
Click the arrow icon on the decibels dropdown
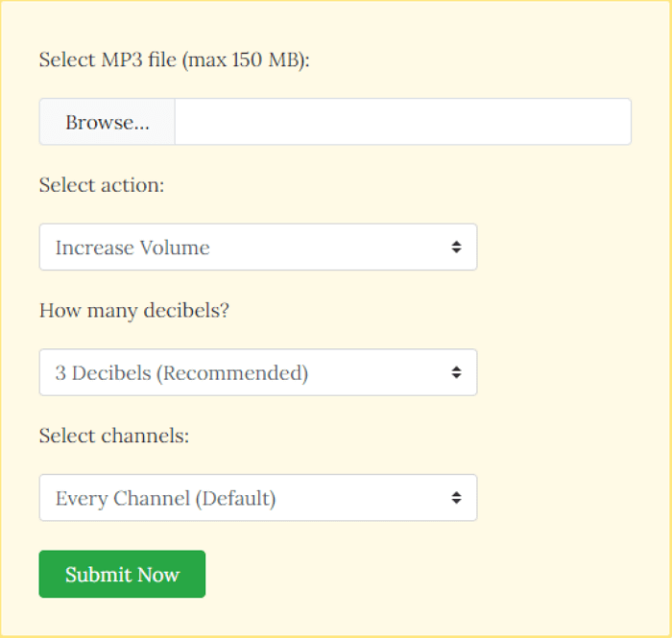(456, 373)
